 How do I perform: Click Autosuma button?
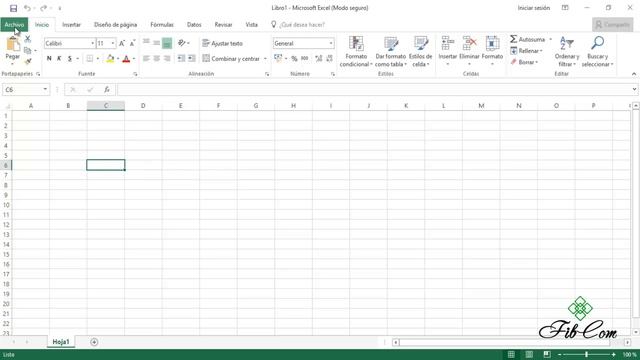click(528, 39)
